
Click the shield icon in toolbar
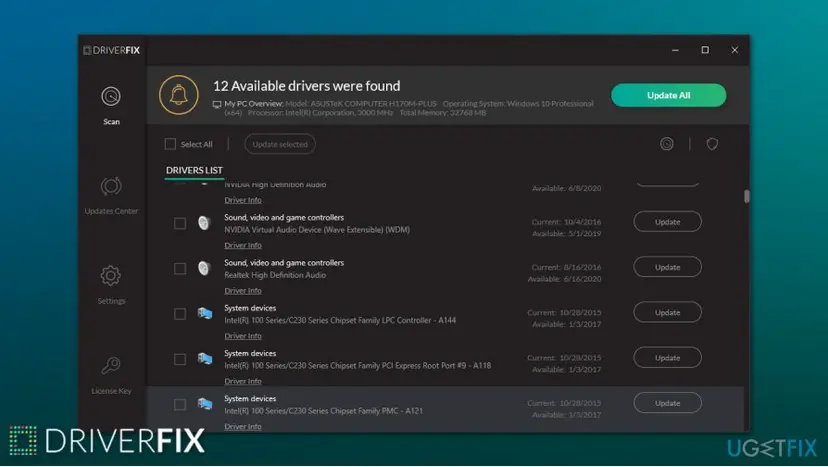[712, 144]
